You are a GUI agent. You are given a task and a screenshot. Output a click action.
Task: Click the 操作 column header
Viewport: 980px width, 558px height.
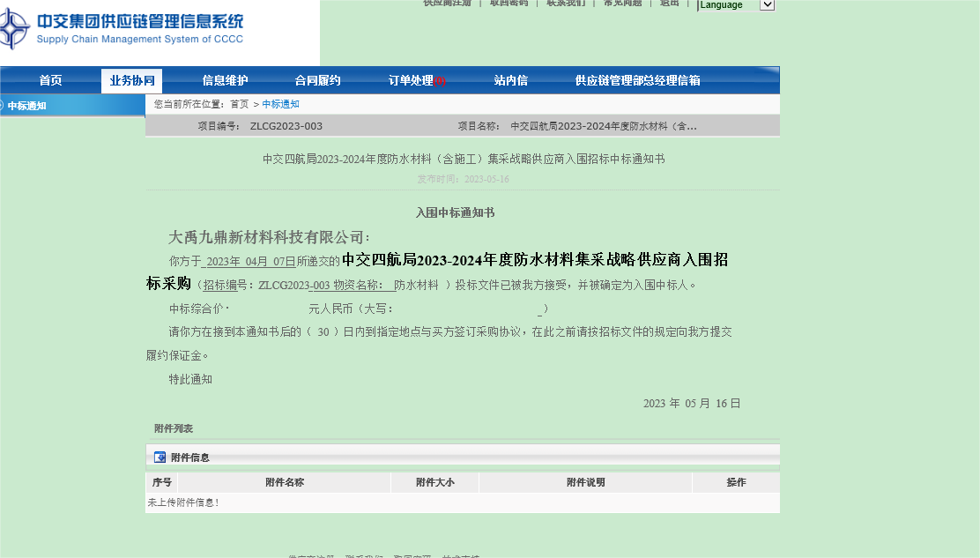pos(736,482)
